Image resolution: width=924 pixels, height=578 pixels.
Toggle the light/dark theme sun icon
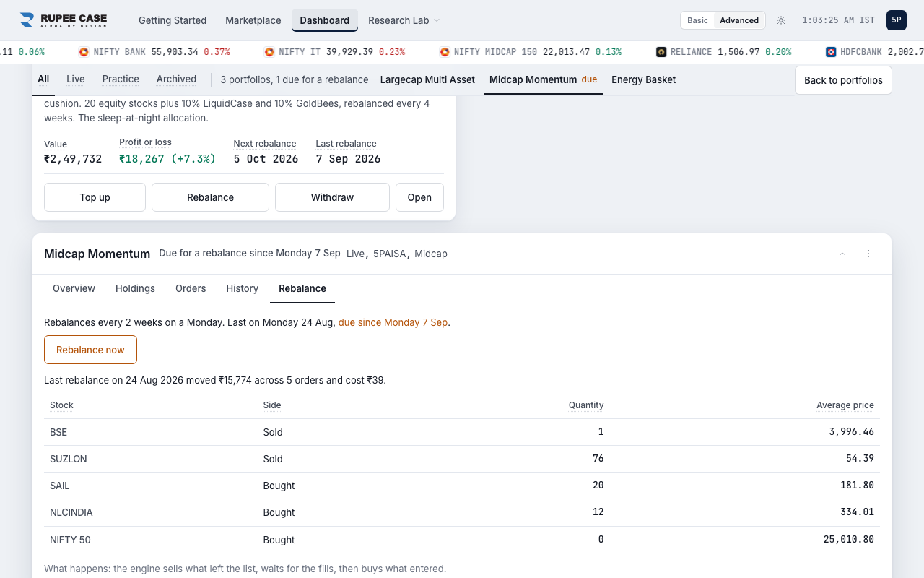coord(781,20)
